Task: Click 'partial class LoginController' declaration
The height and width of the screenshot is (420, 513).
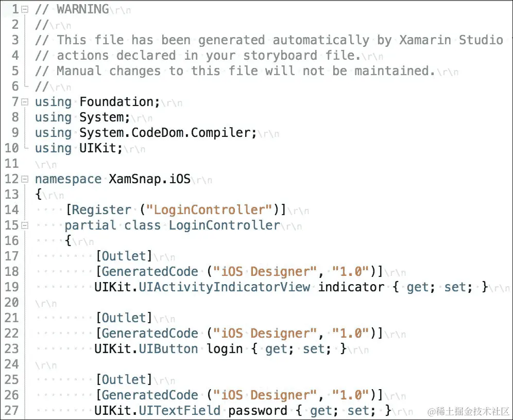Action: coord(173,225)
